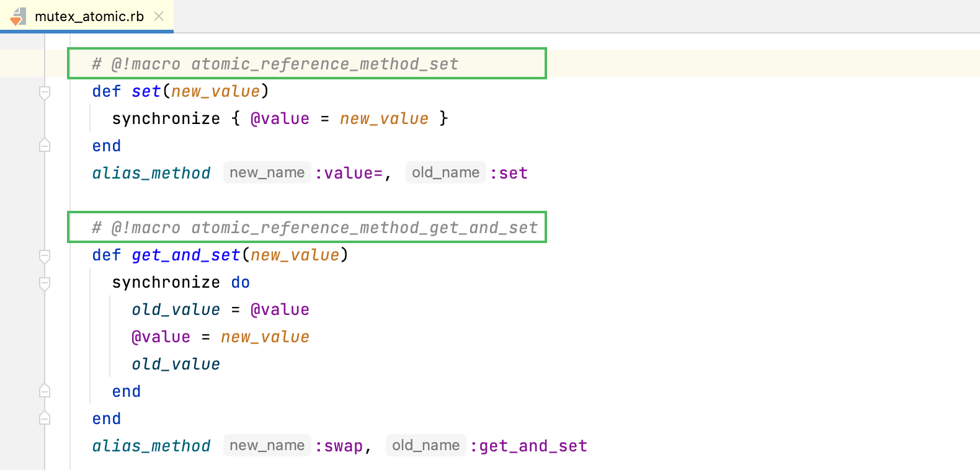Viewport: 980px width, 470px height.
Task: Close the mutex_atomic.rb editor tab
Action: [159, 16]
